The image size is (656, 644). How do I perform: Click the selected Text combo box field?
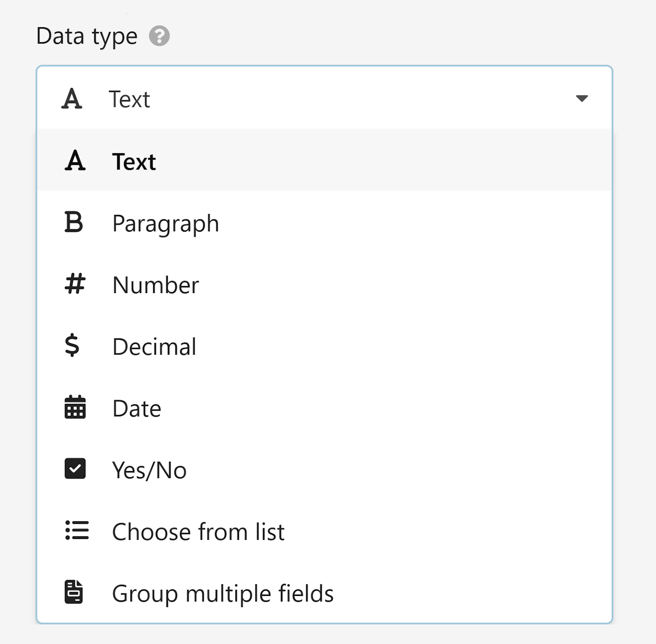click(324, 98)
